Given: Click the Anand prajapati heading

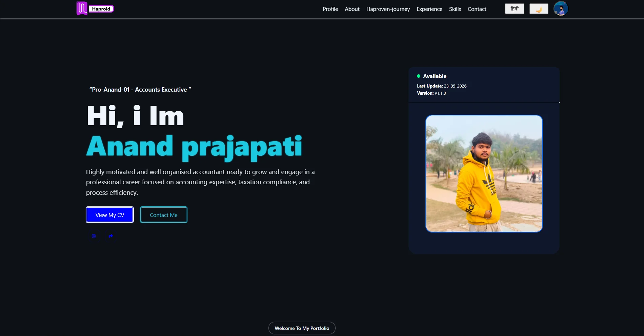Looking at the screenshot, I should click(x=194, y=147).
